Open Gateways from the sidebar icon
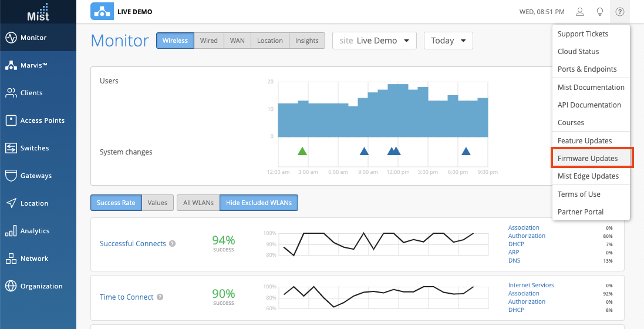Image resolution: width=644 pixels, height=329 pixels. pos(11,176)
